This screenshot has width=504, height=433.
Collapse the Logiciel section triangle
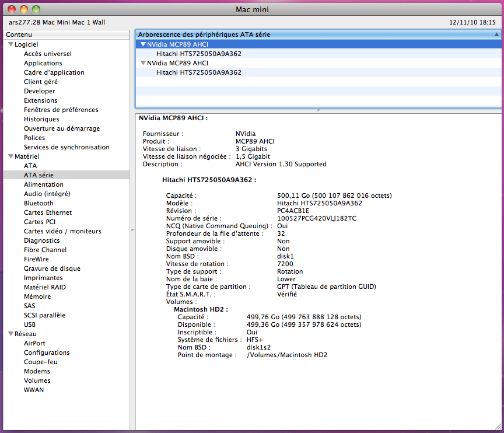(10, 44)
